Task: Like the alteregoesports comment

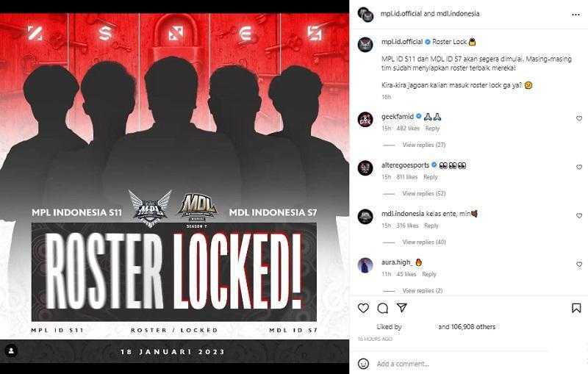Action: tap(579, 167)
